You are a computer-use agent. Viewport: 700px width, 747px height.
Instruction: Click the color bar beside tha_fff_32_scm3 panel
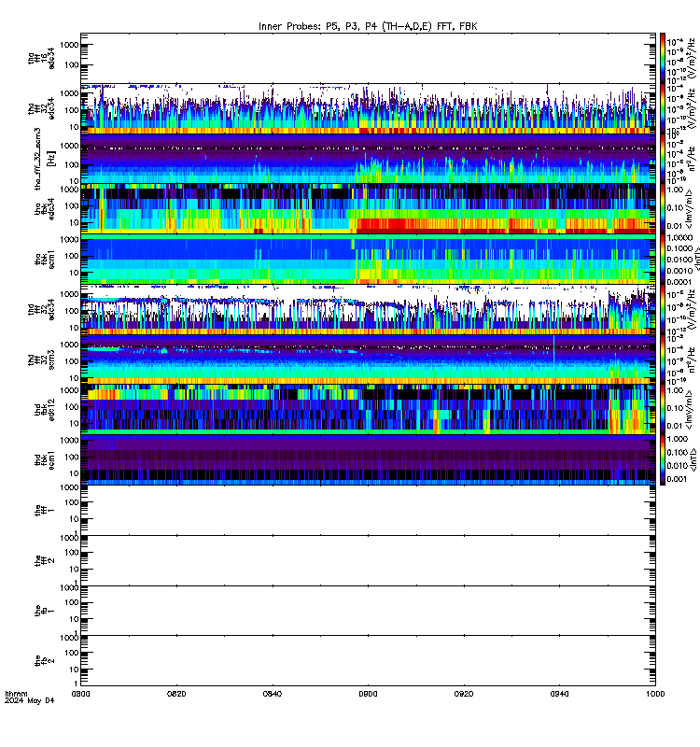pos(663,159)
